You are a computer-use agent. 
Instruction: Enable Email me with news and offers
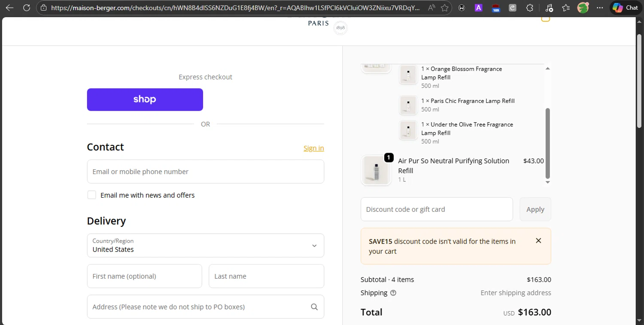(x=92, y=195)
